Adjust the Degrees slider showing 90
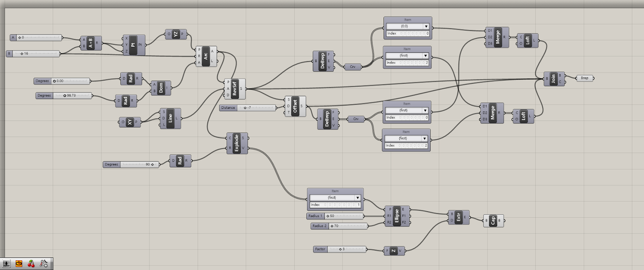 (x=131, y=164)
